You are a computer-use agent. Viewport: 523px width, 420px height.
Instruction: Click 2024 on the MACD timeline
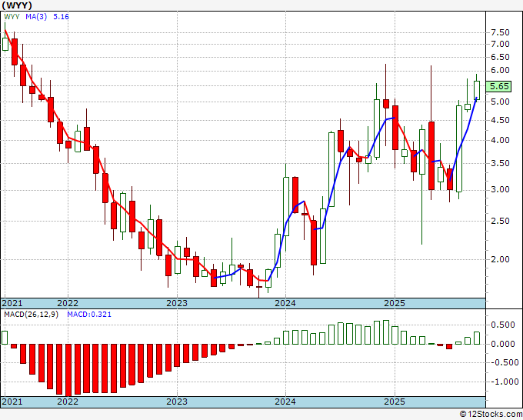click(x=285, y=402)
